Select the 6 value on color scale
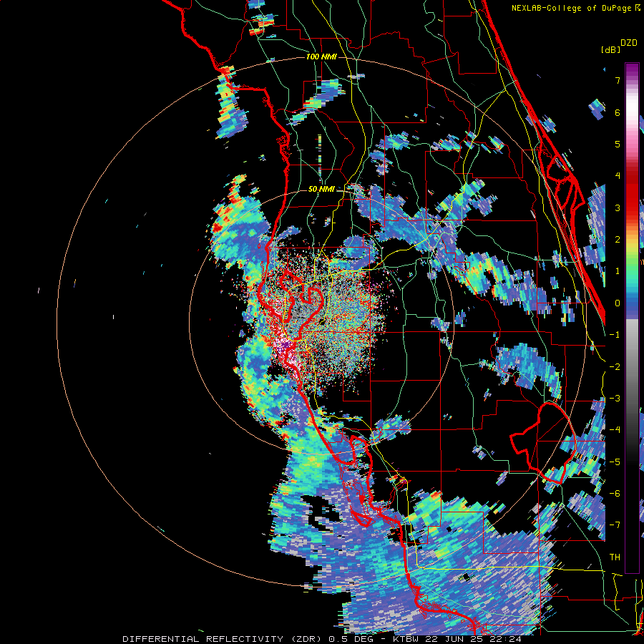 tap(618, 112)
